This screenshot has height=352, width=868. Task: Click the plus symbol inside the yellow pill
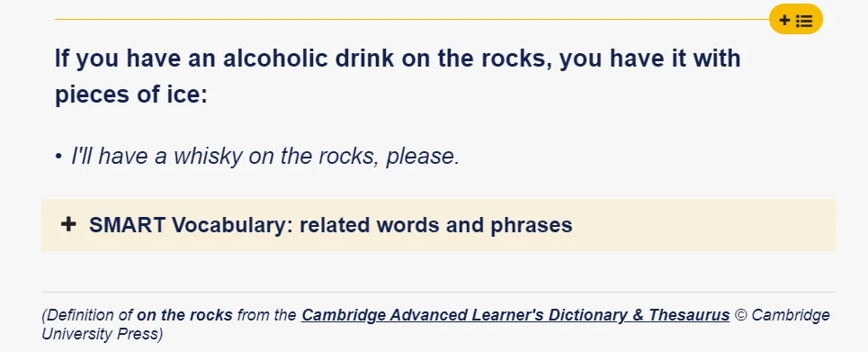pos(784,21)
